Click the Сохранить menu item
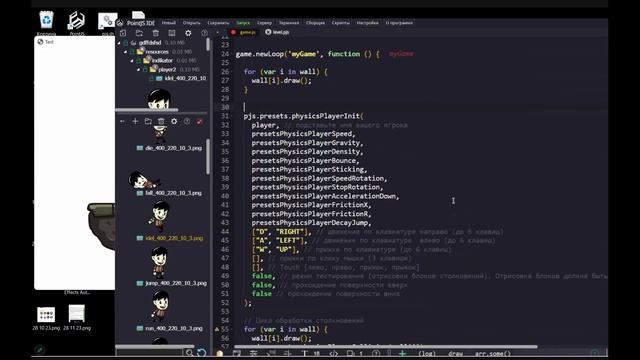This screenshot has width=640, height=360. tap(218, 23)
